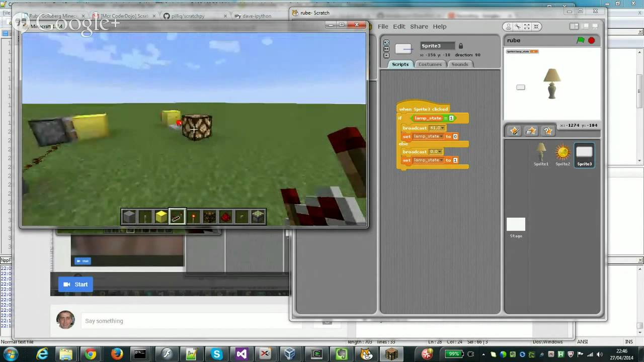Screen dimensions: 644x362
Task: Switch to the Sounds tab
Action: [459, 64]
